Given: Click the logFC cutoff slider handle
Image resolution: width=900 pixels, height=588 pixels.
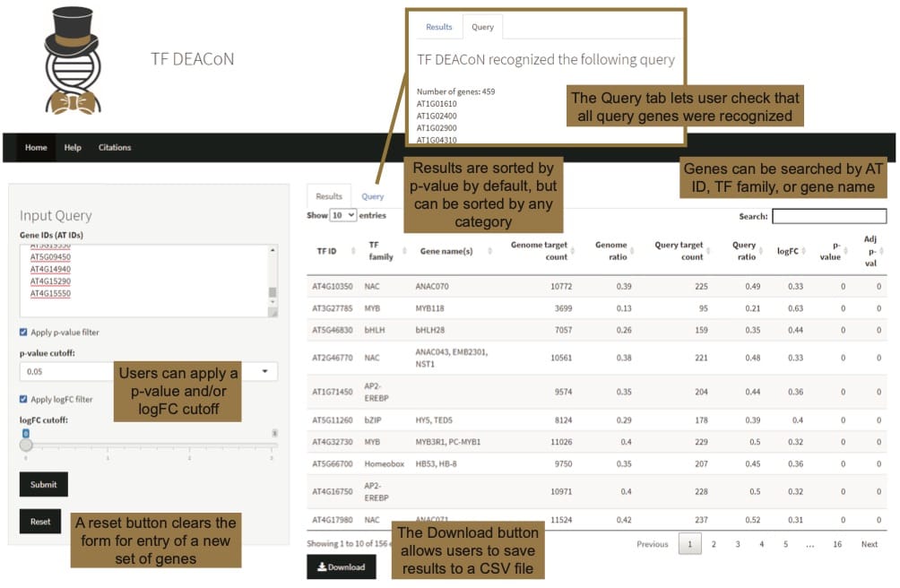Looking at the screenshot, I should click(x=26, y=445).
